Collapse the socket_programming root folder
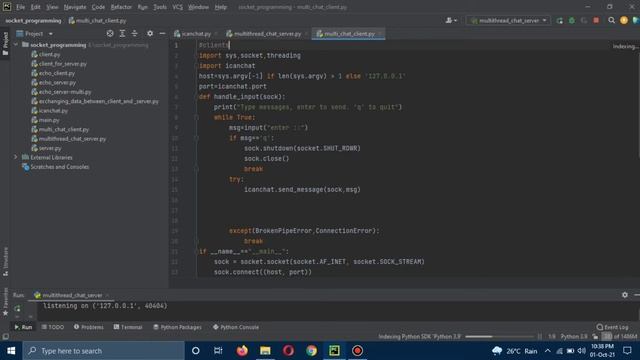This screenshot has width=640, height=360. pyautogui.click(x=16, y=44)
